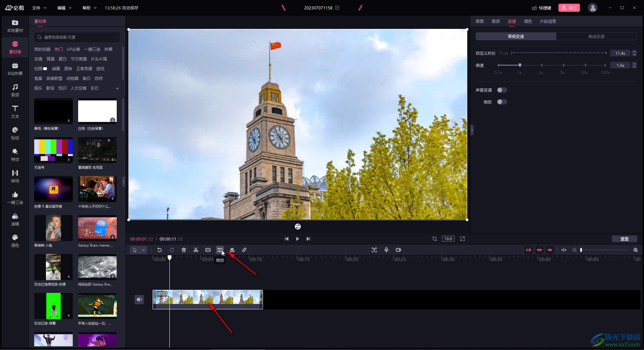Click the speed (倍速) slider handle
The image size is (644, 350).
tap(520, 65)
